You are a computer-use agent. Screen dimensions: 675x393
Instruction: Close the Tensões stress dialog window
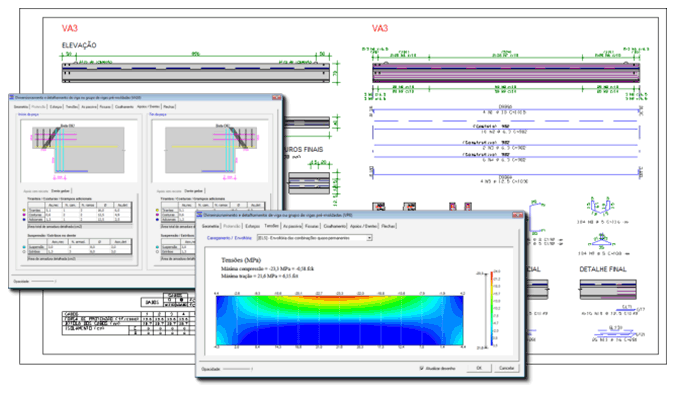pos(517,214)
